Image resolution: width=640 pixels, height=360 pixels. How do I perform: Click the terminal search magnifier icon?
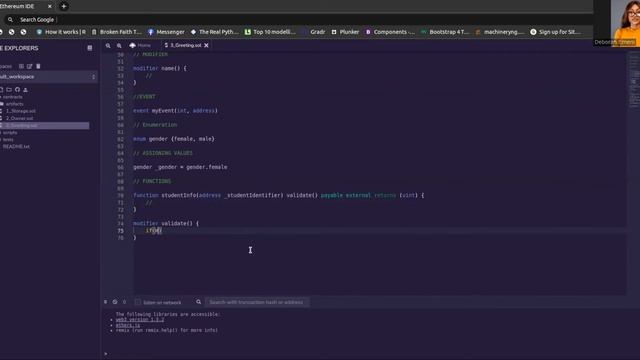(x=198, y=302)
